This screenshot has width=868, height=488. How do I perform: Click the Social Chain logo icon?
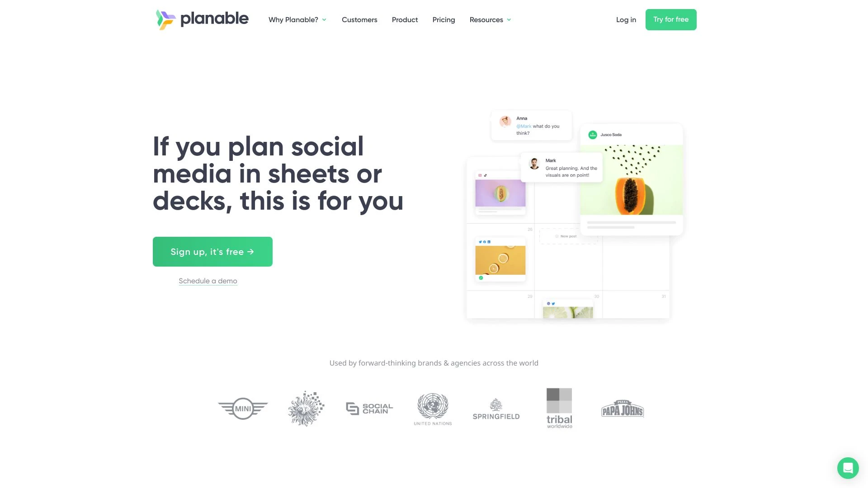pos(370,408)
